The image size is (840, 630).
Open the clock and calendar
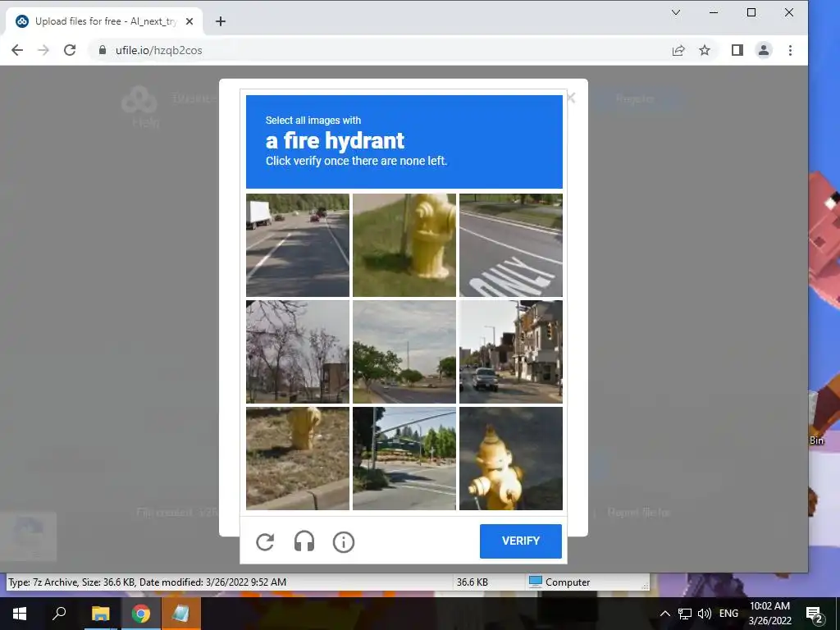tap(769, 614)
